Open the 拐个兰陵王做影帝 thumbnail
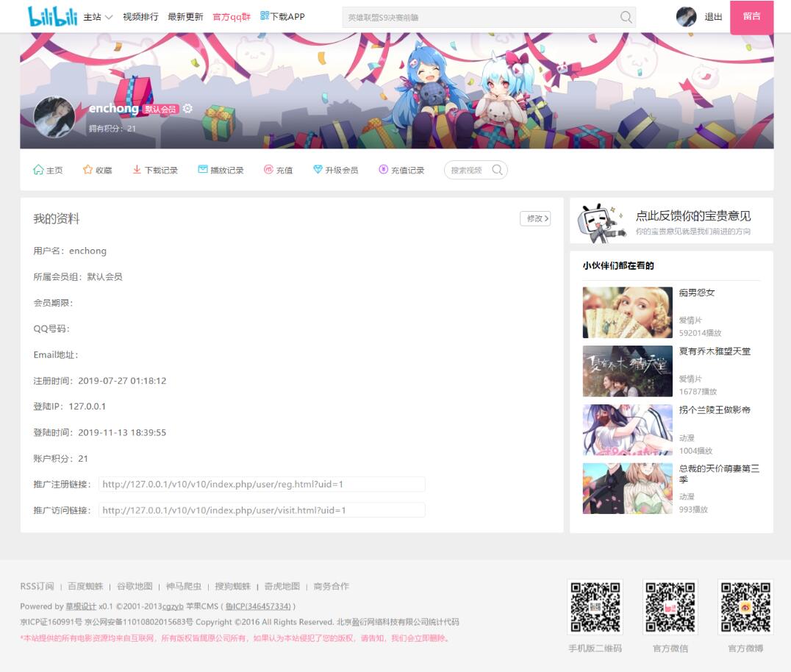791x672 pixels. tap(628, 430)
